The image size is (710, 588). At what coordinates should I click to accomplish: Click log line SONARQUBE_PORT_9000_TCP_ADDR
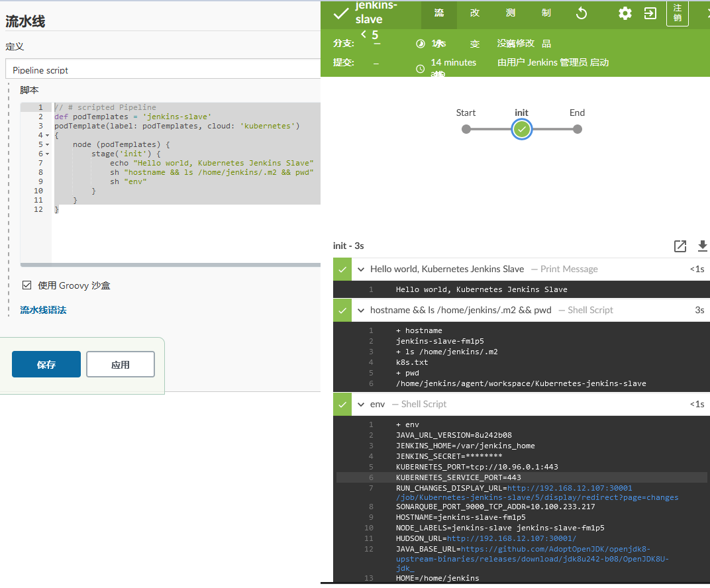(x=495, y=507)
